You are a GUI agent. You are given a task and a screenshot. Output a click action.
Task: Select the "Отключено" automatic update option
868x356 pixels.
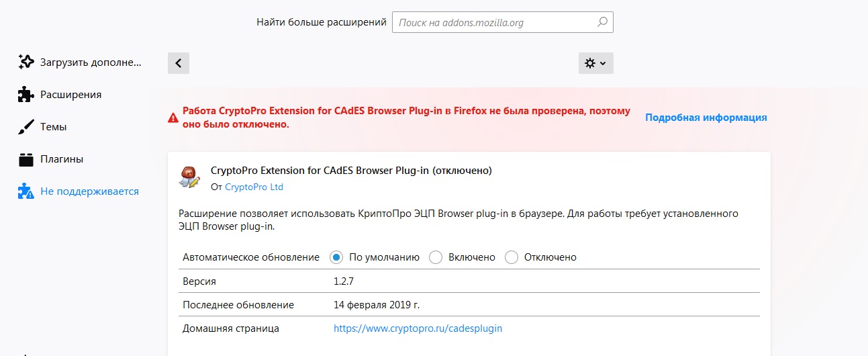coord(512,257)
